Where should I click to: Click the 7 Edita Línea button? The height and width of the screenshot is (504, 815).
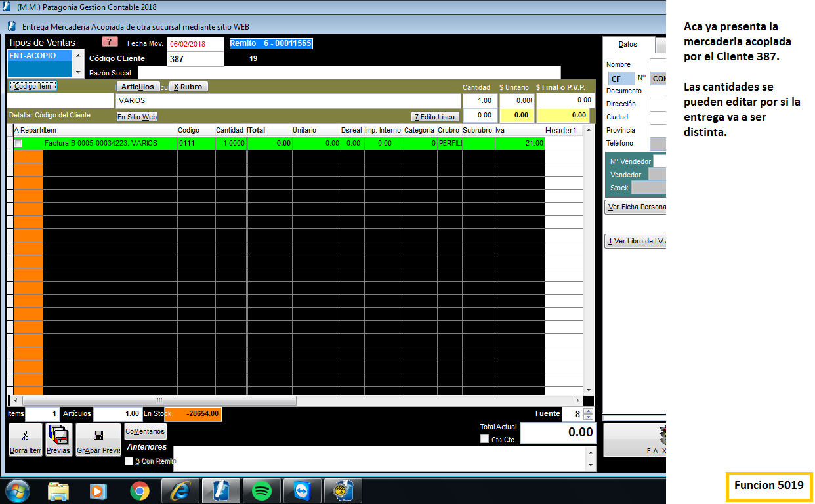434,117
